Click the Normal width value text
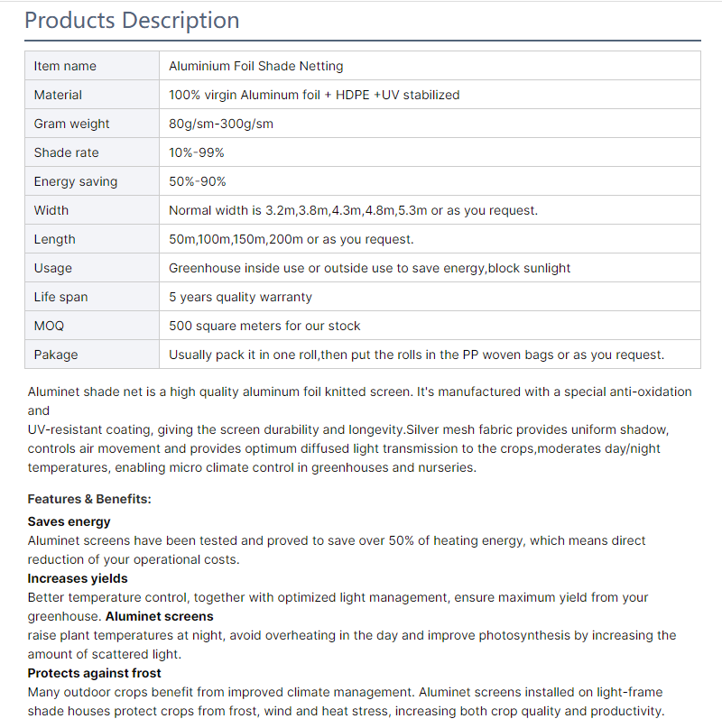This screenshot has height=728, width=722. tap(353, 210)
